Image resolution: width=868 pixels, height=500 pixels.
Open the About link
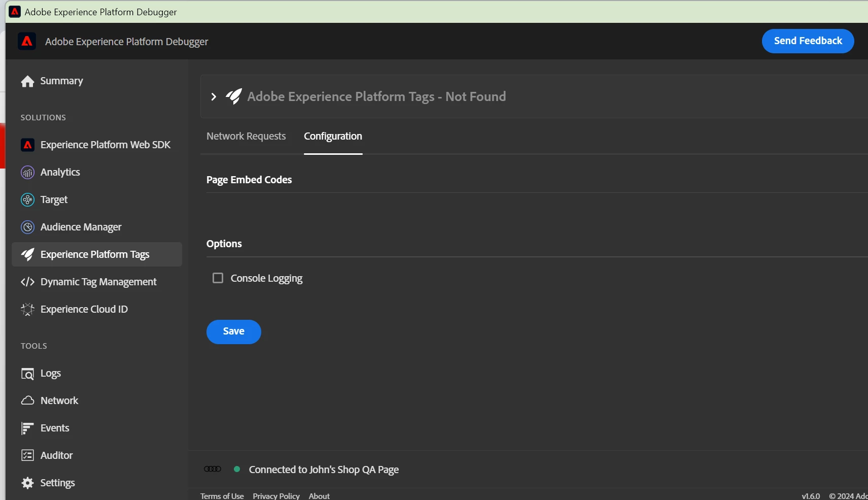tap(319, 496)
